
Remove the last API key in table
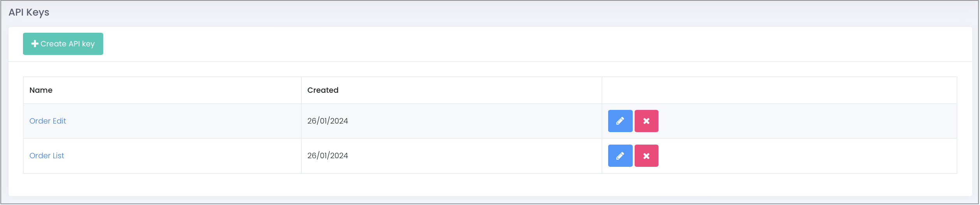pyautogui.click(x=646, y=156)
